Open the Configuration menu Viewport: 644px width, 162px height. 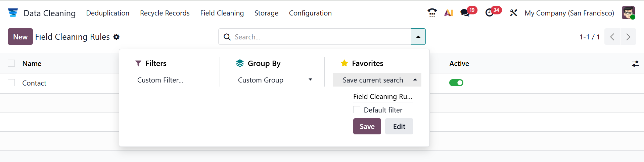point(310,13)
